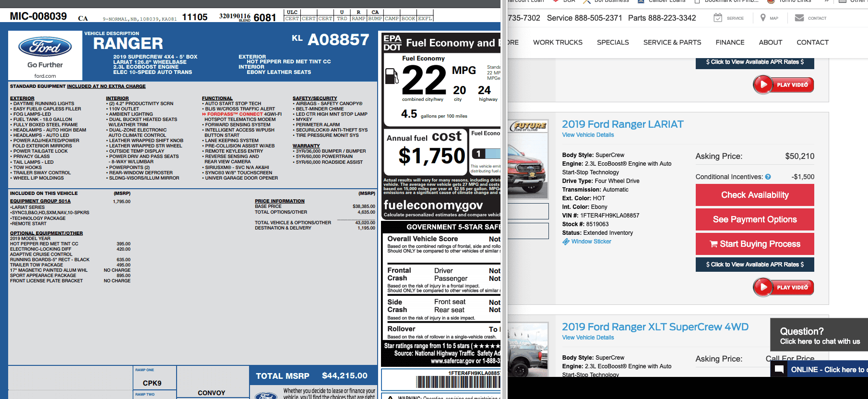Click the EQUIPMENT GROUP 501A heading

(40, 201)
